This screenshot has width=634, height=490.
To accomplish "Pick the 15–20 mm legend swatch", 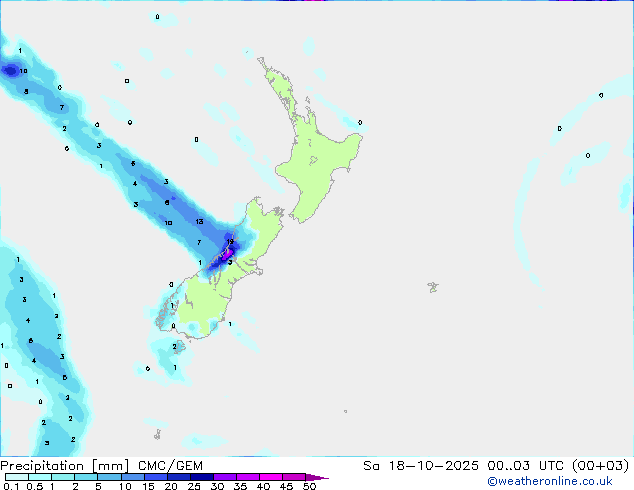I will [x=155, y=477].
